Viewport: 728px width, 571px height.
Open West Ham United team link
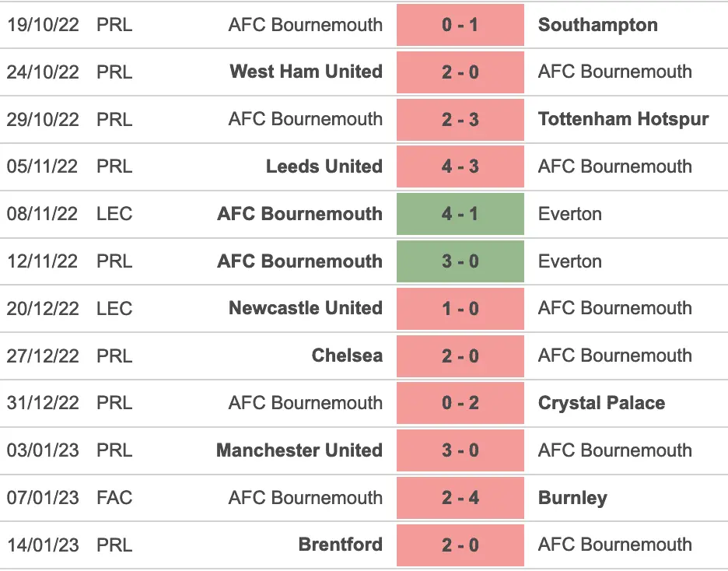click(306, 72)
